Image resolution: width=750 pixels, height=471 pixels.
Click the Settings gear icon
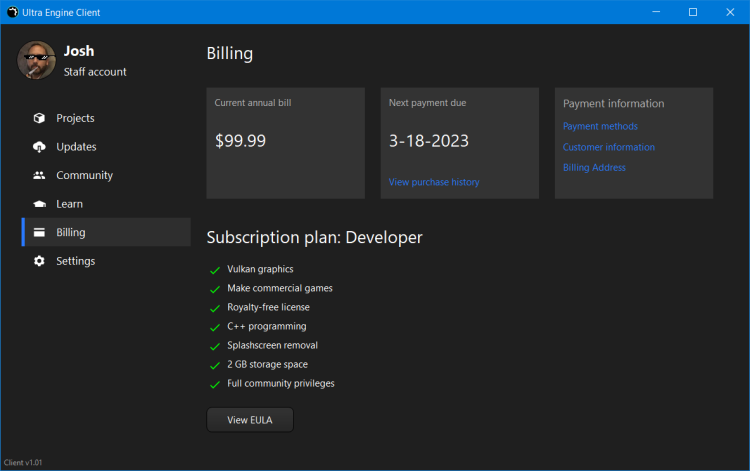[39, 261]
